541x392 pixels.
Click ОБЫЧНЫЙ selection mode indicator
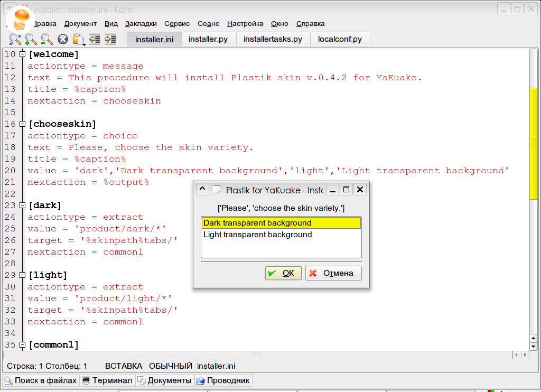click(x=171, y=366)
